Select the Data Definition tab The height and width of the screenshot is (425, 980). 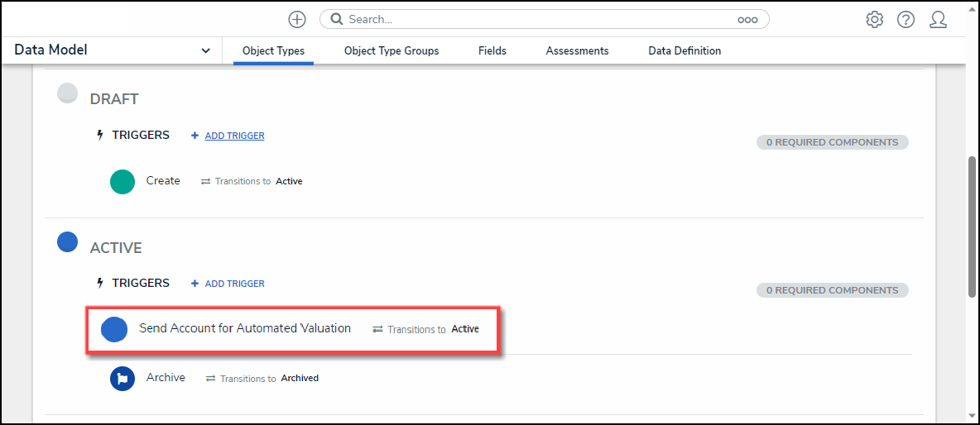685,51
